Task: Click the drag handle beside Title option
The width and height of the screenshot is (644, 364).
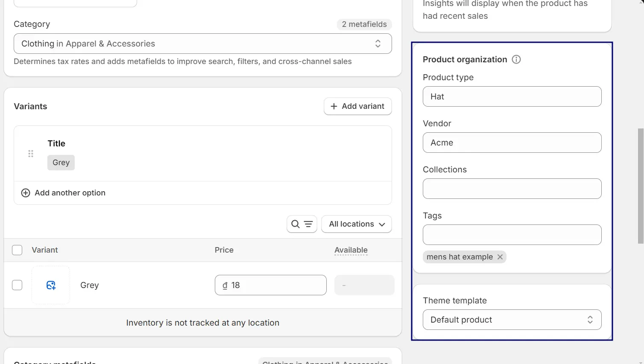Action: click(31, 154)
